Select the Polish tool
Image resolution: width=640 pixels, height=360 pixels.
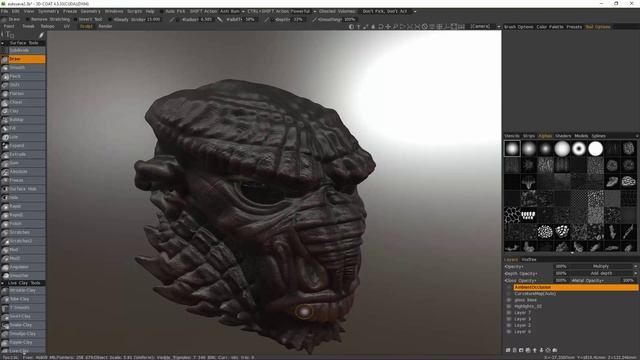[23, 224]
